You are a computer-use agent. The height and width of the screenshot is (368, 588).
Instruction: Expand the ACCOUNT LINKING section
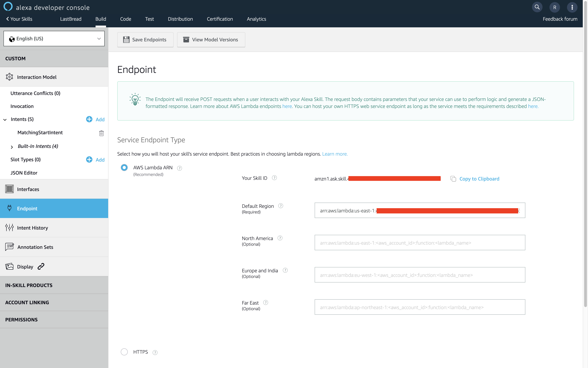(54, 302)
